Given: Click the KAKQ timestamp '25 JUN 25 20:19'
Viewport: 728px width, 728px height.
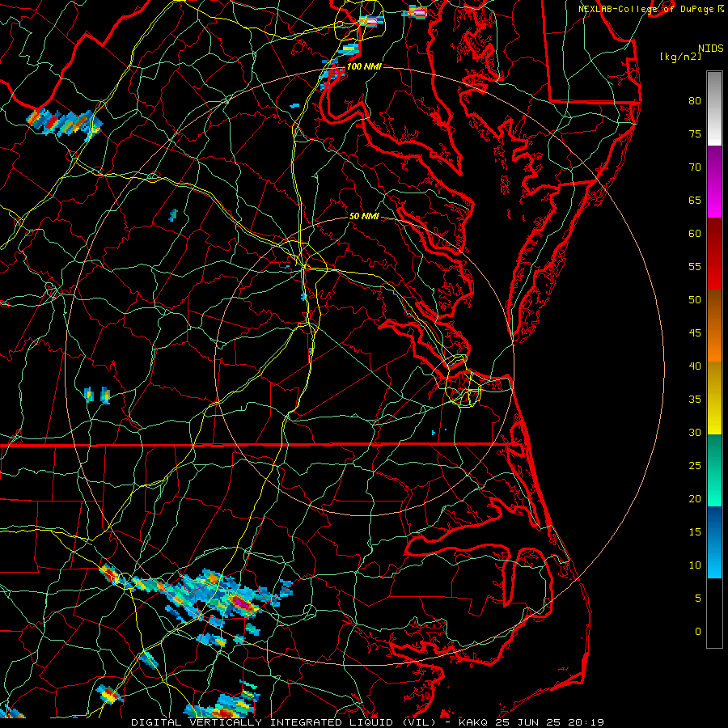Looking at the screenshot, I should point(549,722).
